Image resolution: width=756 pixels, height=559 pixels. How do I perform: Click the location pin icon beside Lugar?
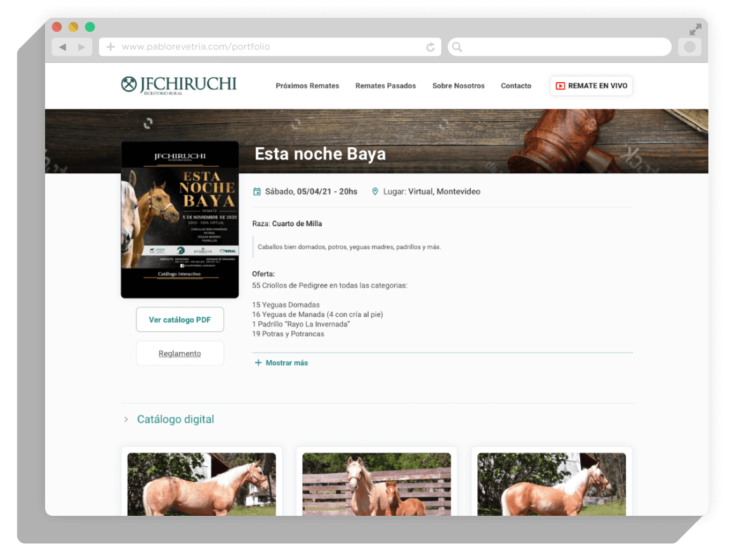coord(375,192)
